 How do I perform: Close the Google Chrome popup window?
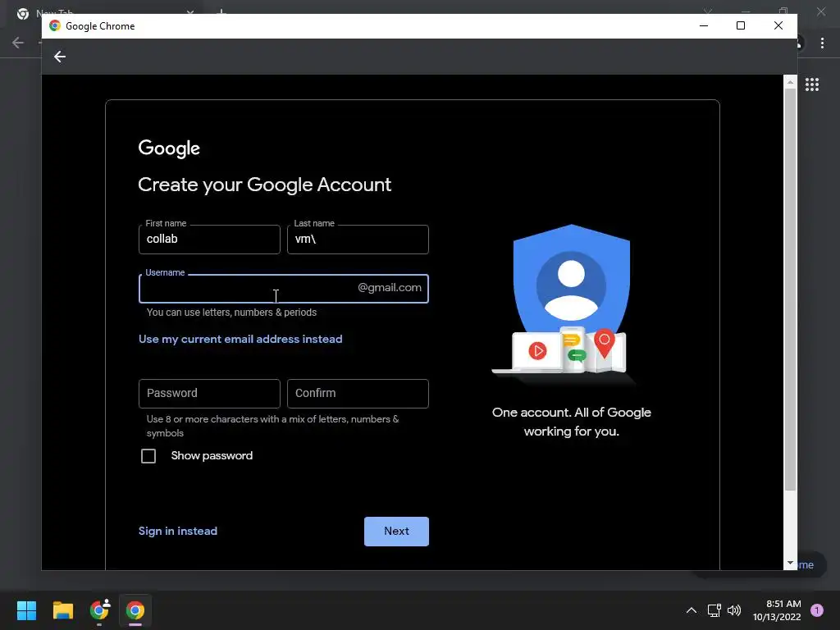pos(778,25)
